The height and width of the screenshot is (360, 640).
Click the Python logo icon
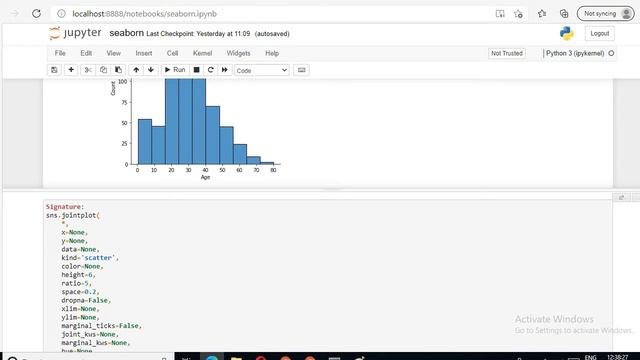click(567, 33)
